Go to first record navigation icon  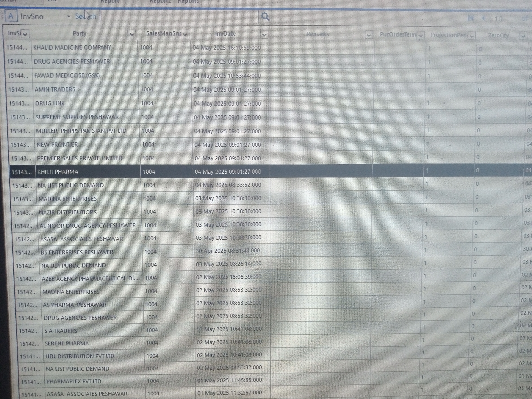point(470,18)
